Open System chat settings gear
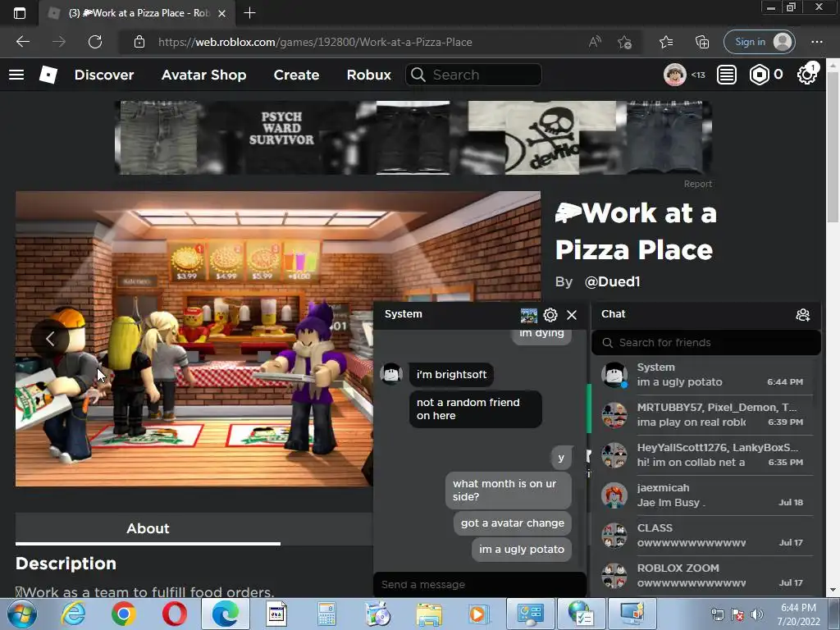This screenshot has width=840, height=630. 550,315
